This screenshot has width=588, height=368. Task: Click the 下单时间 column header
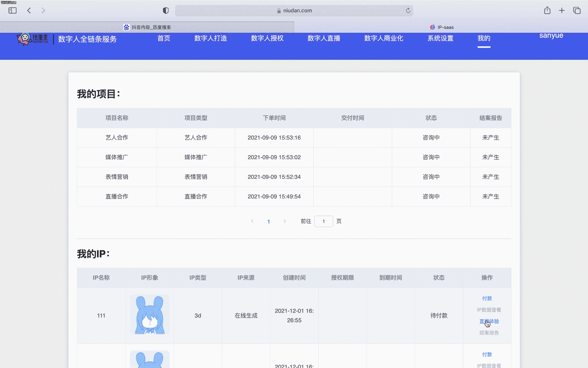click(x=274, y=118)
